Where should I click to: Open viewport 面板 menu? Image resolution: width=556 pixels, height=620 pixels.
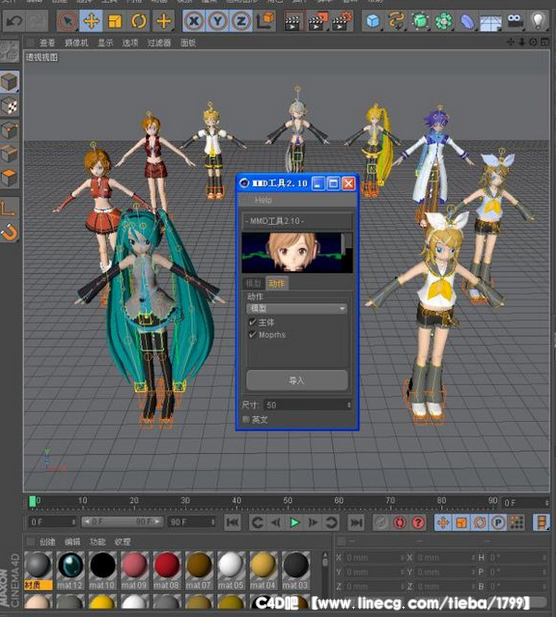click(x=188, y=43)
